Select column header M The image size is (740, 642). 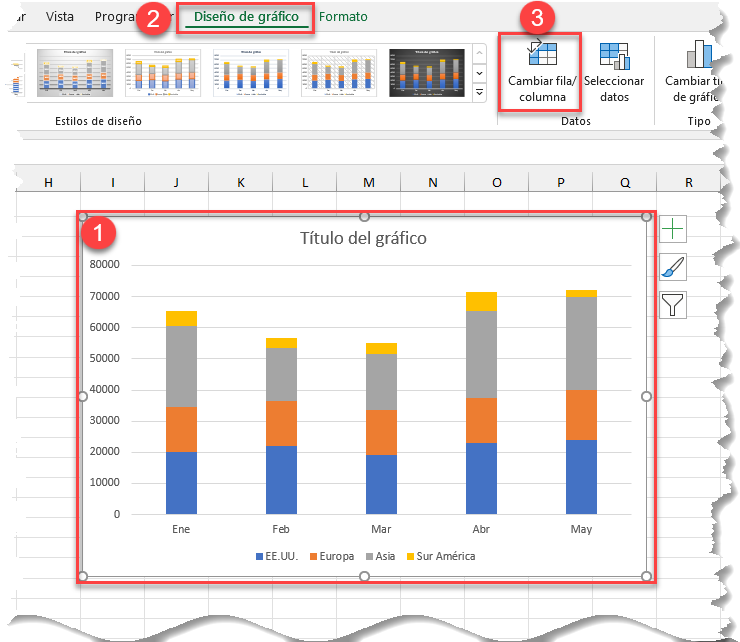(369, 183)
